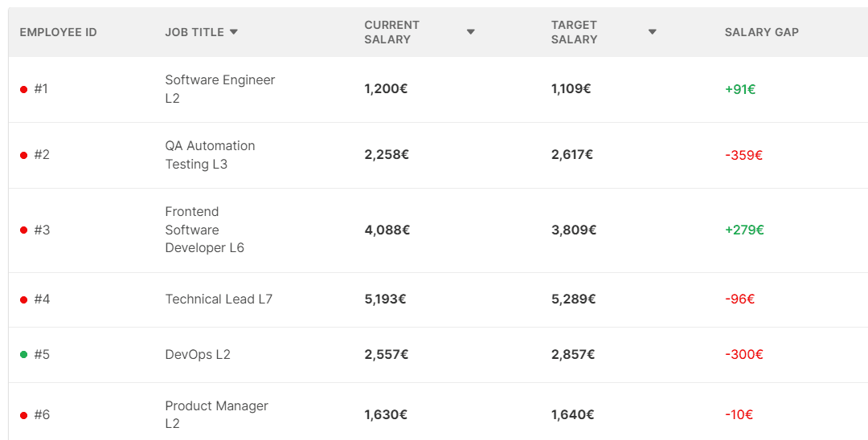Click Frontend Software Developer L6 title
868x440 pixels.
(x=204, y=230)
